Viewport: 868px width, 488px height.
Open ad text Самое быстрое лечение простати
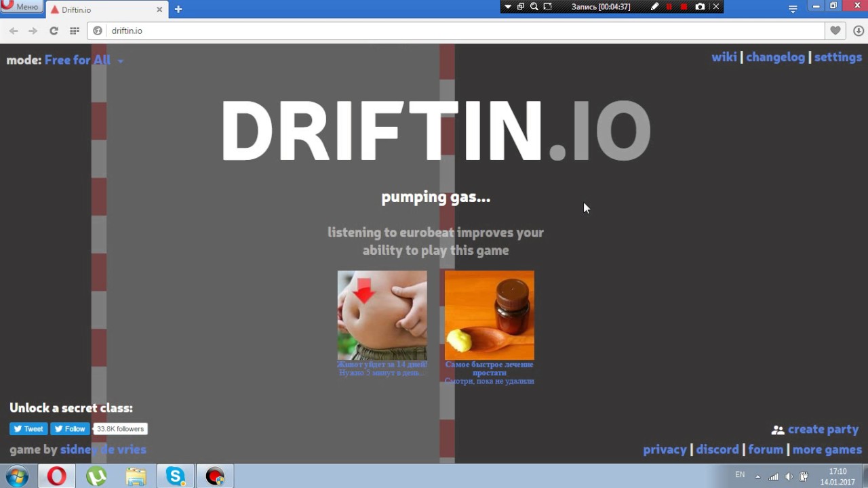[489, 369]
